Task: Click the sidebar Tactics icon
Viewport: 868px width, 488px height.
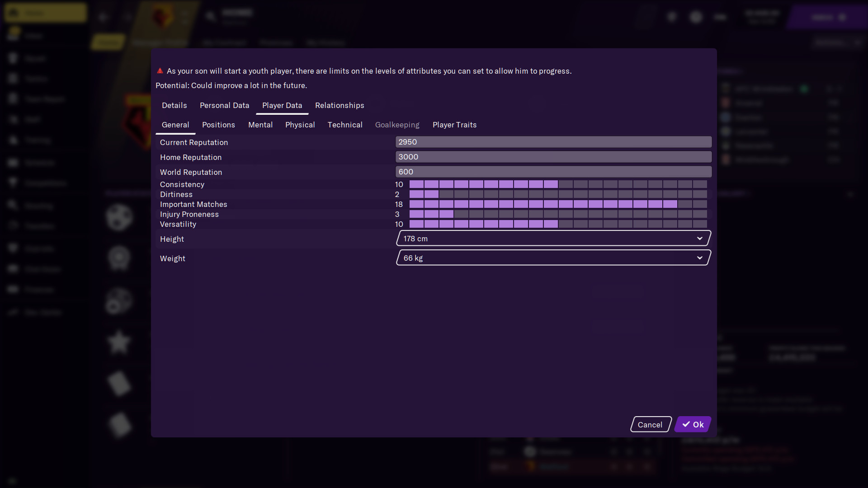Action: (15, 79)
